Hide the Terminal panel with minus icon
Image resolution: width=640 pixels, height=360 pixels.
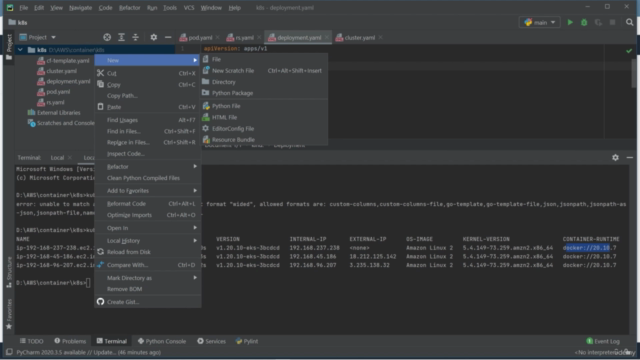[x=629, y=158]
